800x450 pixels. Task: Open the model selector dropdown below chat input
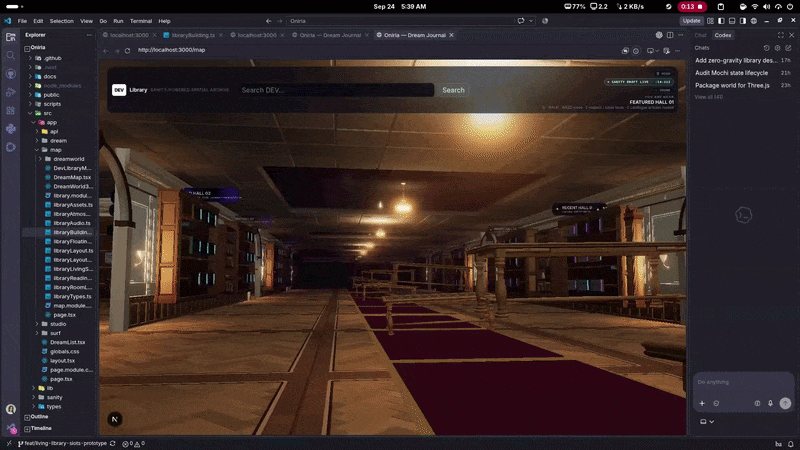(707, 422)
